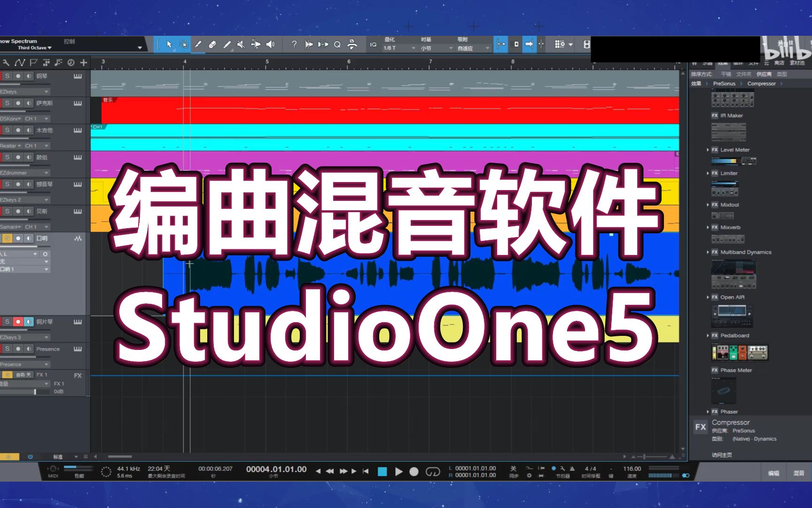Click the IQ input quantize button
The image size is (812, 508).
(x=373, y=44)
